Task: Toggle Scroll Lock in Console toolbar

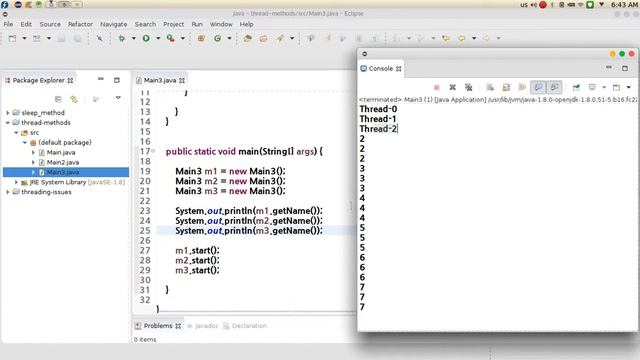Action: [x=506, y=87]
